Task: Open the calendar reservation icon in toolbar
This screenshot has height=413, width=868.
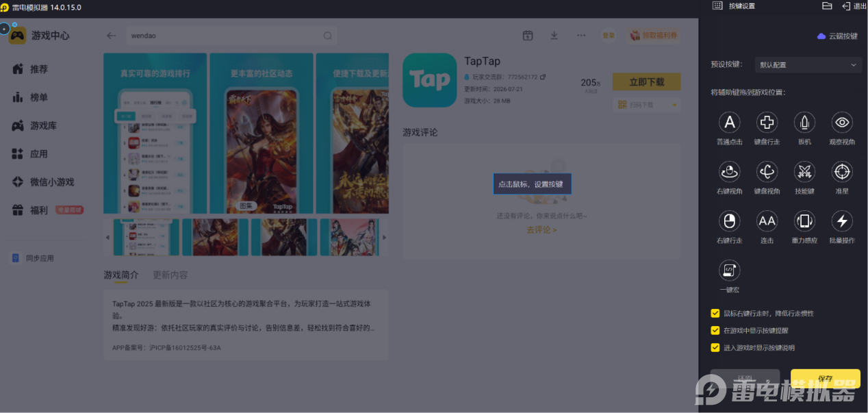Action: [528, 36]
